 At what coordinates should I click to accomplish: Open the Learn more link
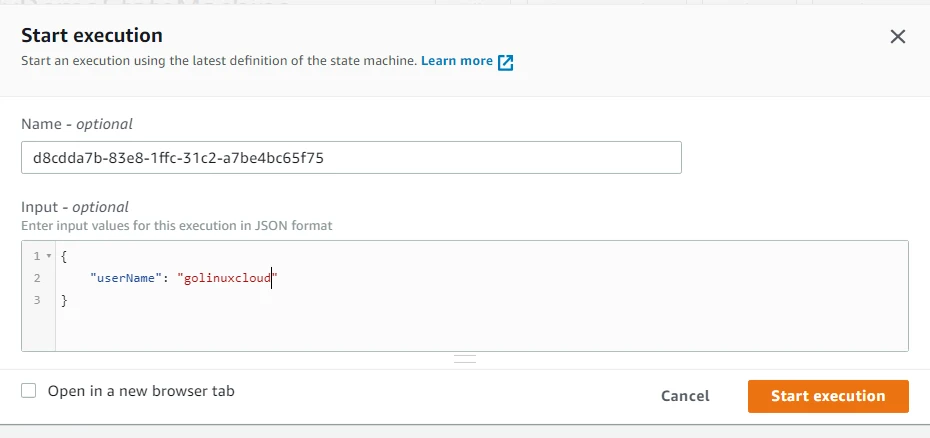[x=456, y=61]
